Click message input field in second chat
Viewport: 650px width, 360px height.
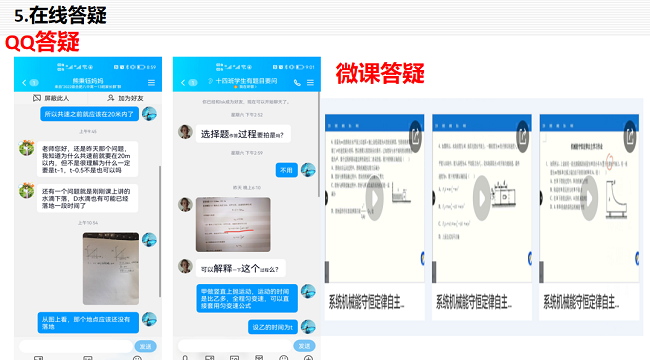tap(235, 346)
